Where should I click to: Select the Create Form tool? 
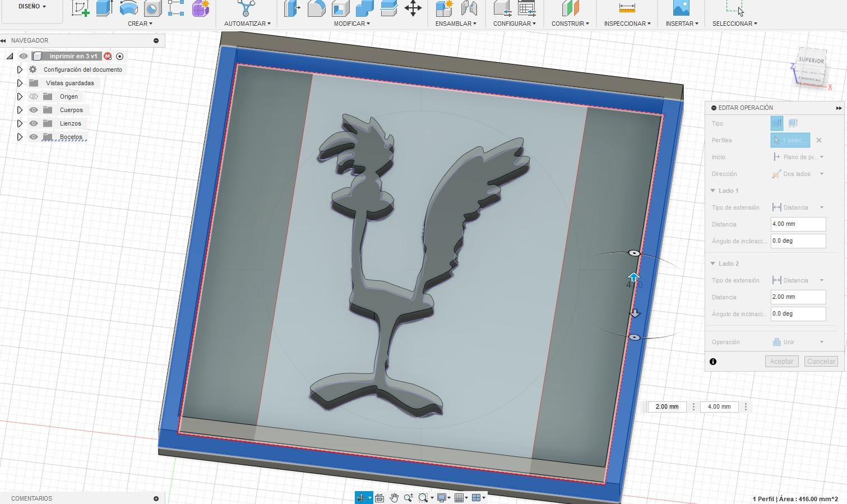click(200, 8)
